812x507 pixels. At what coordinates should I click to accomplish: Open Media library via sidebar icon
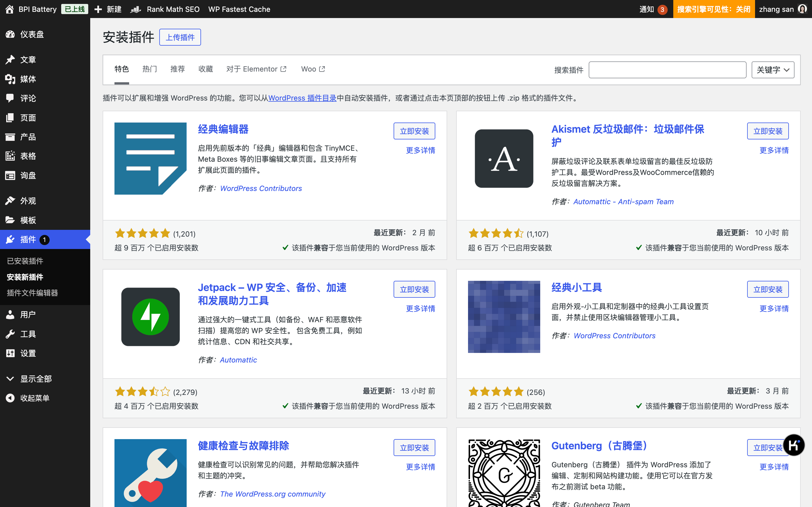click(x=10, y=79)
